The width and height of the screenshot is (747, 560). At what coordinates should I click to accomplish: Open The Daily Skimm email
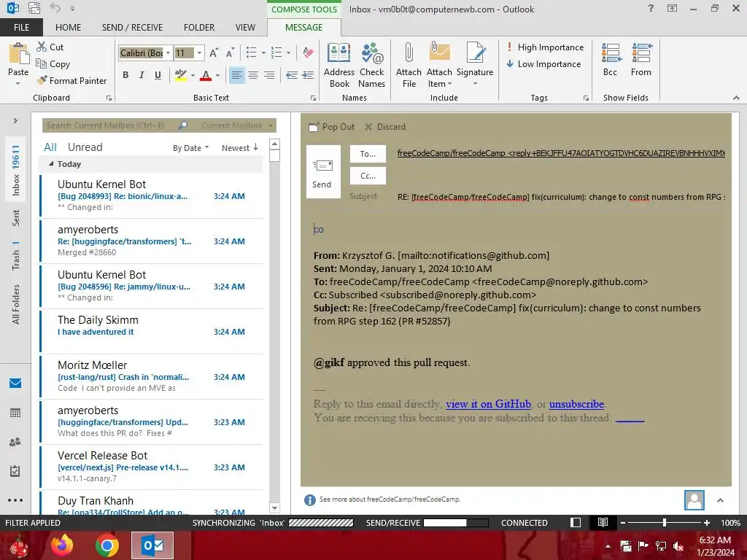tap(152, 332)
